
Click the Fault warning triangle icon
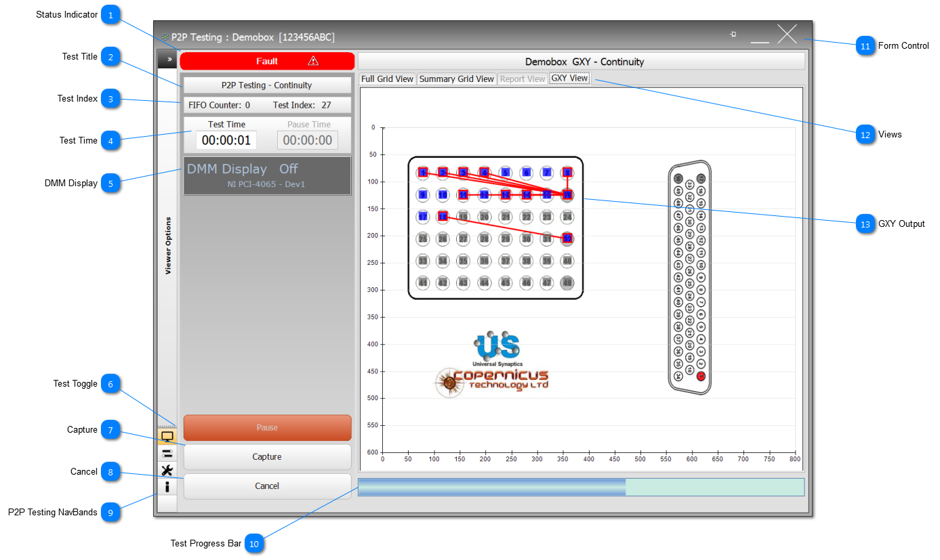pos(313,61)
